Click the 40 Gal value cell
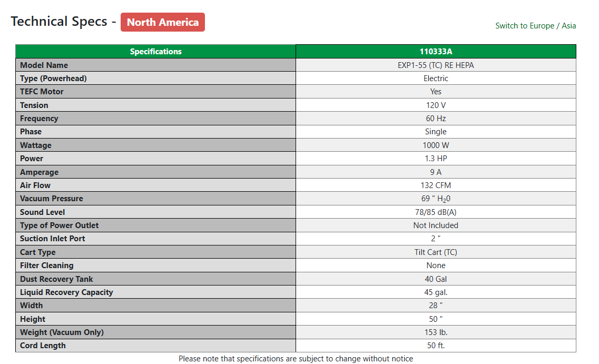 (436, 279)
